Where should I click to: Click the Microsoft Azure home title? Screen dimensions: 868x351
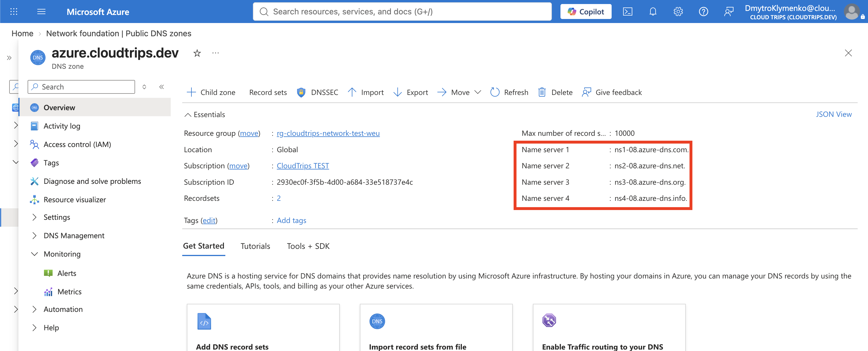98,12
